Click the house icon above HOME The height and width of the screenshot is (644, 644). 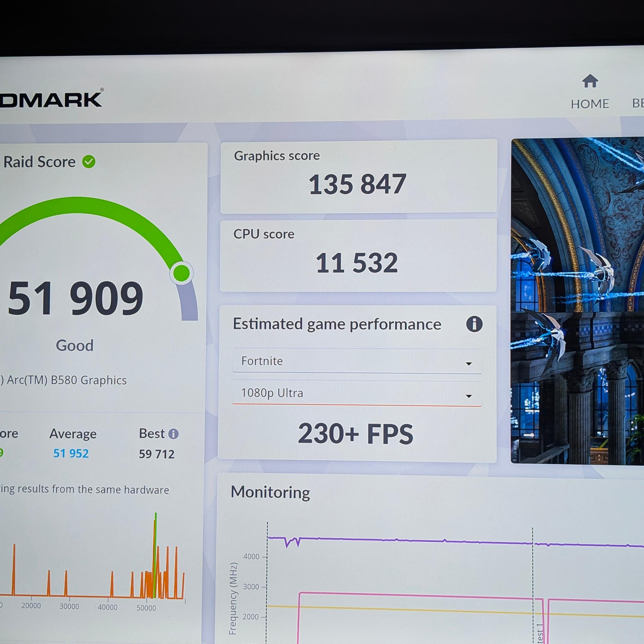coord(590,81)
